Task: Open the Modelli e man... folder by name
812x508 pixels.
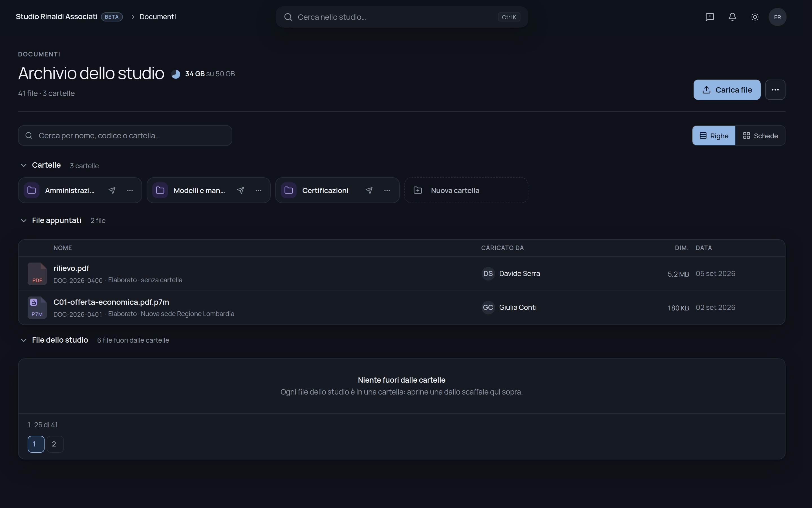Action: tap(199, 190)
